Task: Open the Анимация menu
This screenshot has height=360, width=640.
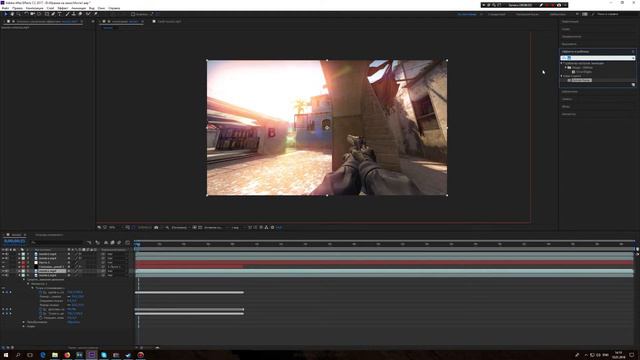Action: [x=78, y=8]
